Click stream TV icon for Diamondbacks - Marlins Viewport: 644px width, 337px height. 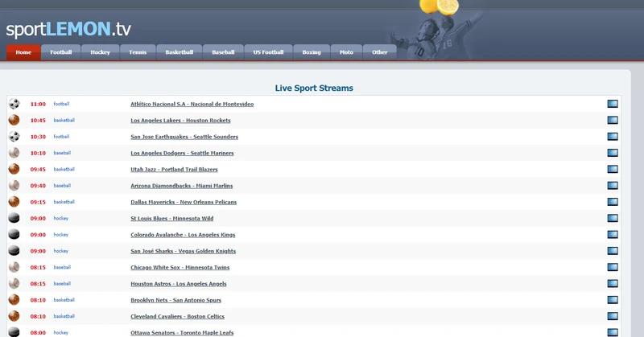click(613, 186)
